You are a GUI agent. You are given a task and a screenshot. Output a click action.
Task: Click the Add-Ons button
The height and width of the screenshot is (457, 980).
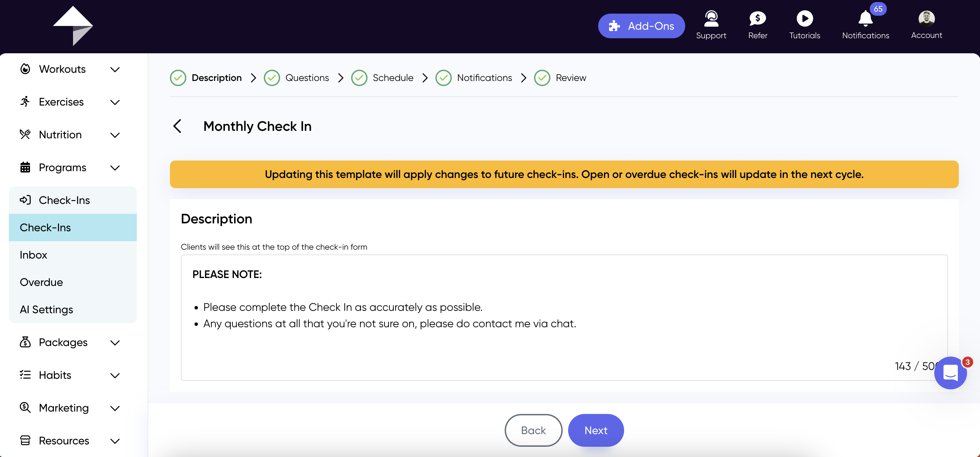[642, 26]
